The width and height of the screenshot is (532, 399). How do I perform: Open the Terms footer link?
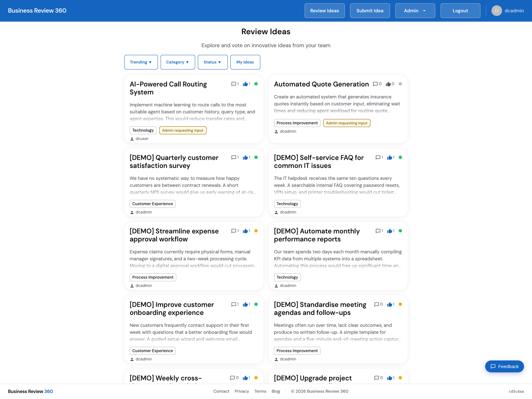[260, 391]
